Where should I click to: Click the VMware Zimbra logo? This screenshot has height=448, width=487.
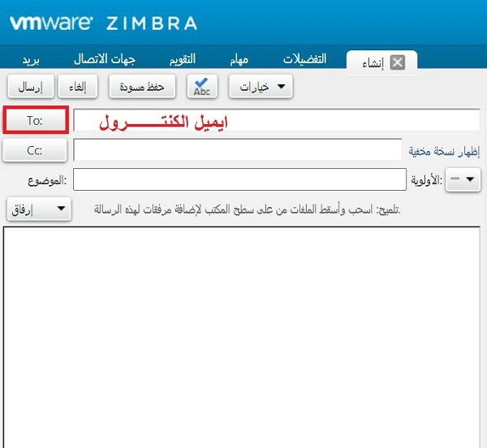click(103, 23)
